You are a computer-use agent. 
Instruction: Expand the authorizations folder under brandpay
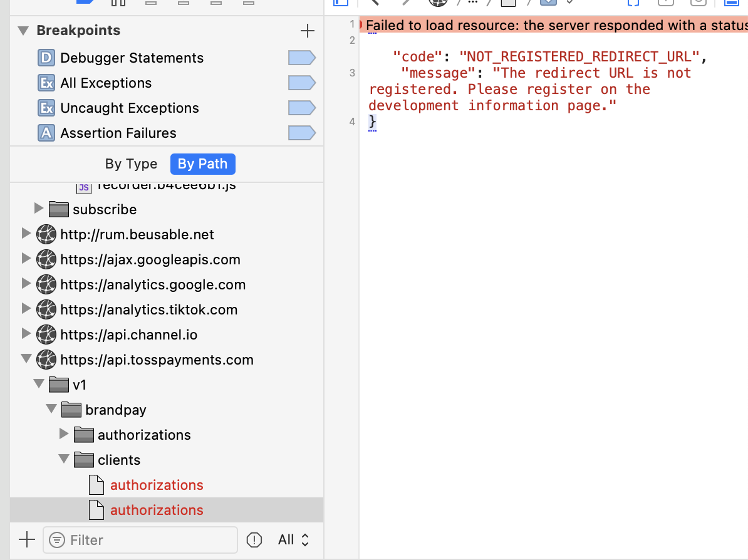[x=63, y=434]
